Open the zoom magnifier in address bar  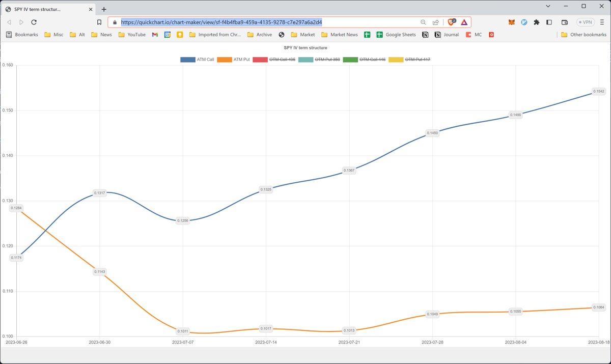coord(423,22)
